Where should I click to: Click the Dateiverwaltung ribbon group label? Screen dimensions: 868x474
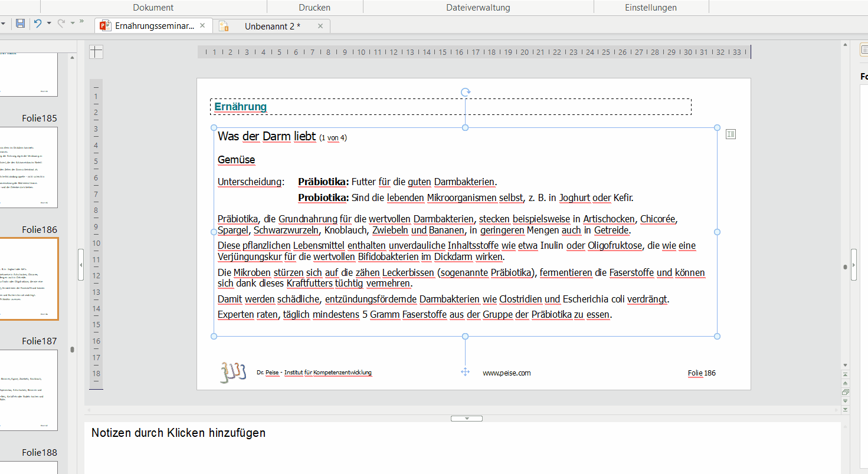[x=478, y=8]
